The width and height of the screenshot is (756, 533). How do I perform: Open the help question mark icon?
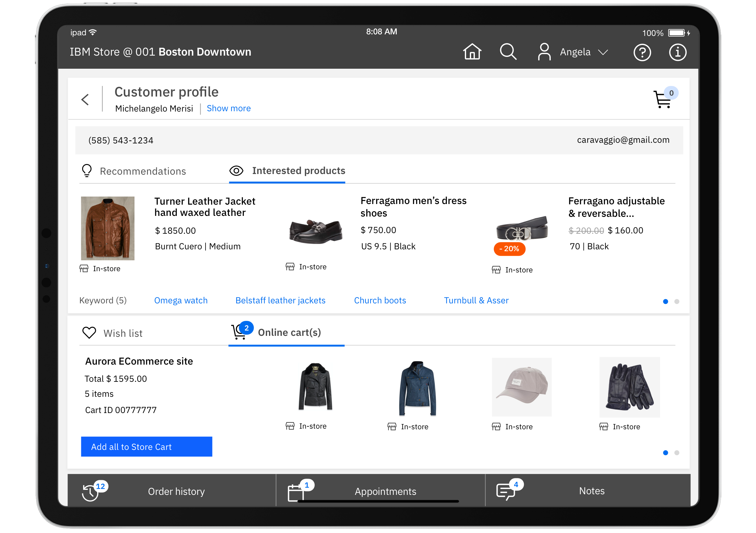click(x=642, y=52)
